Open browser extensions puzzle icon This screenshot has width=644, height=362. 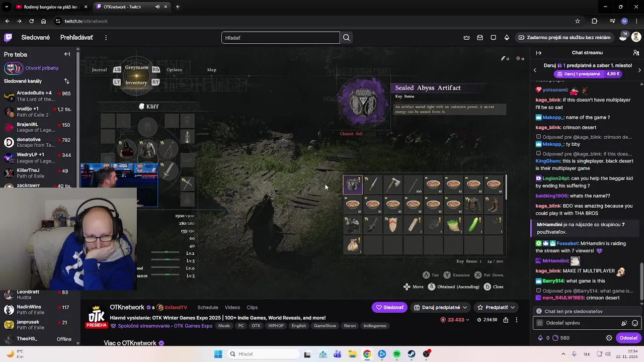pyautogui.click(x=594, y=21)
